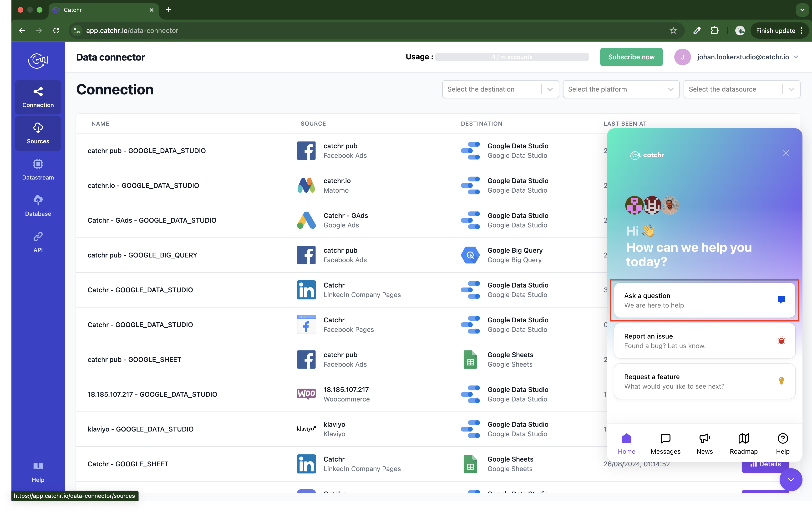Viewport: 812px width, 514px height.
Task: Close the Catchr browser tab
Action: 151,10
